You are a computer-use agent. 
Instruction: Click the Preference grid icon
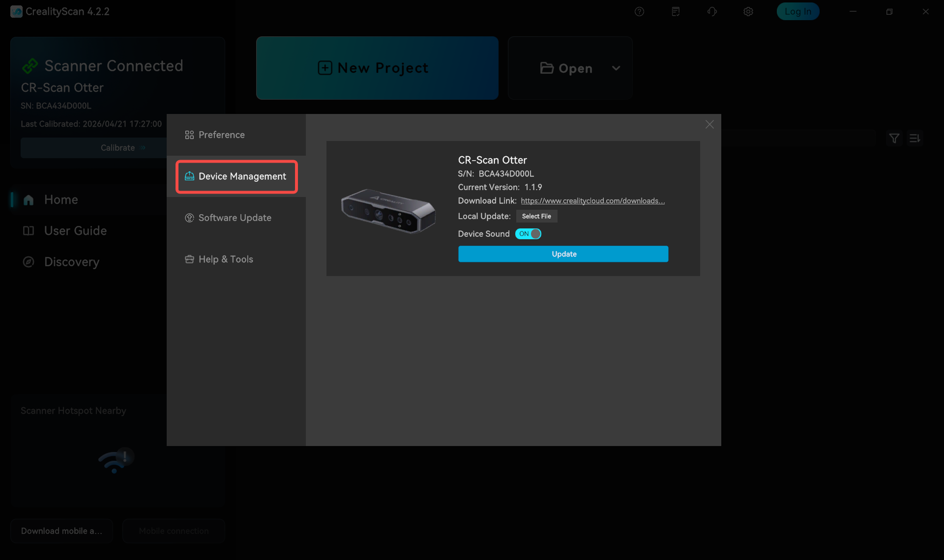[x=189, y=135]
